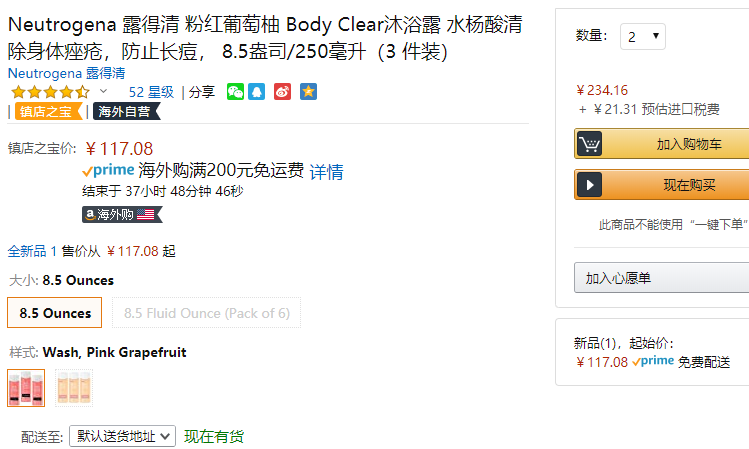Open the 详情 shipping details link
The height and width of the screenshot is (449, 749).
327,171
